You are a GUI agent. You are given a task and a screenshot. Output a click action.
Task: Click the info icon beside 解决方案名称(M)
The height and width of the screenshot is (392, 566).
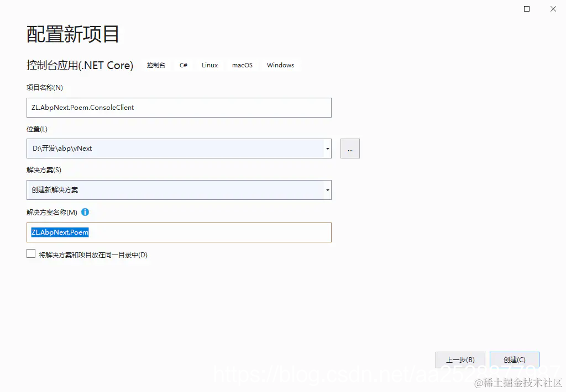point(85,212)
